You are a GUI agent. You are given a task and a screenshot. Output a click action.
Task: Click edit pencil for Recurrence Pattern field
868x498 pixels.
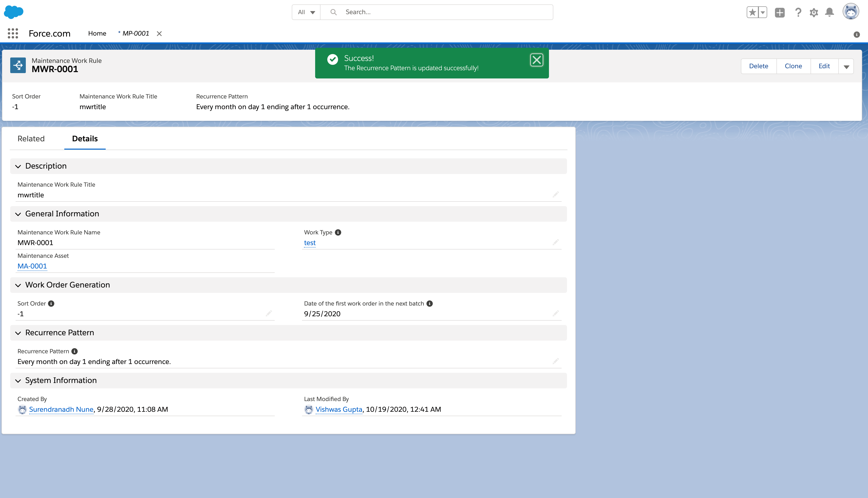[556, 361]
